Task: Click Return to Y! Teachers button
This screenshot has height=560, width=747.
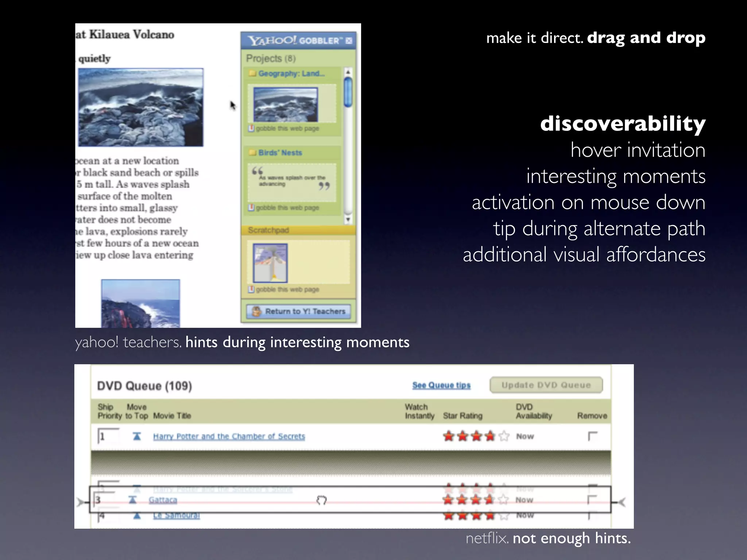Action: coord(298,311)
